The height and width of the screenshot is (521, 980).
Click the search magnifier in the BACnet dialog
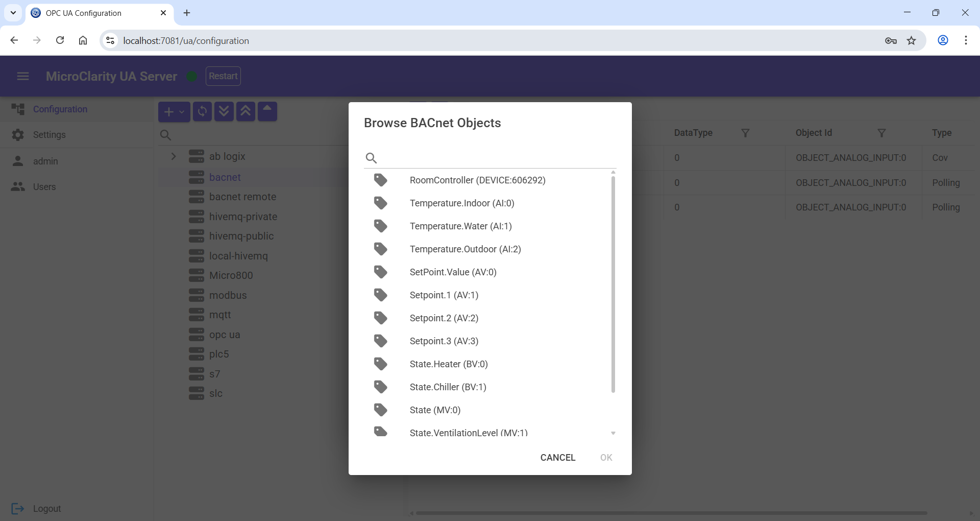point(371,158)
